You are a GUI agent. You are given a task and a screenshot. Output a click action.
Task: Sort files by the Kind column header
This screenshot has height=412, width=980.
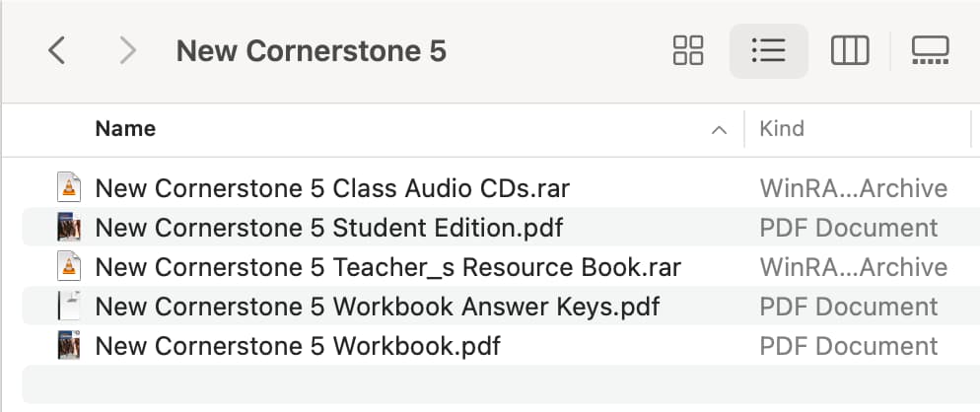782,129
